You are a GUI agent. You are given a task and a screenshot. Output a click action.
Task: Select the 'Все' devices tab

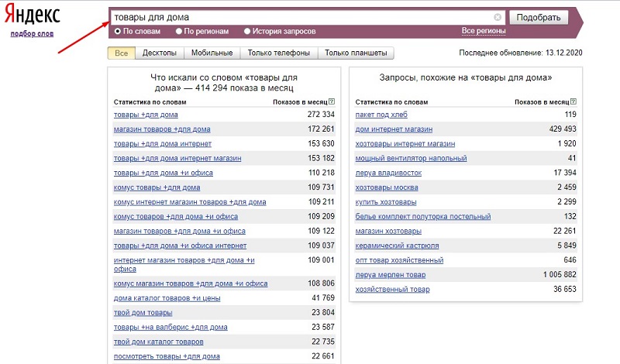click(x=121, y=53)
